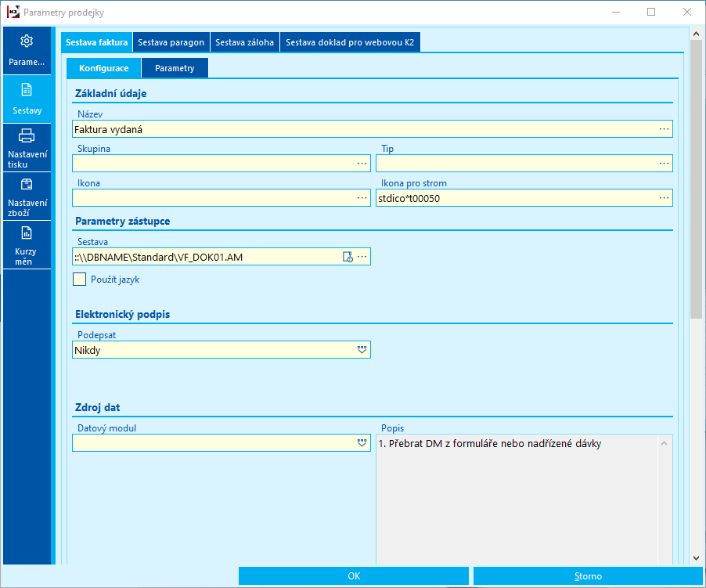
Task: Click the K2 application logo icon
Action: pos(13,13)
